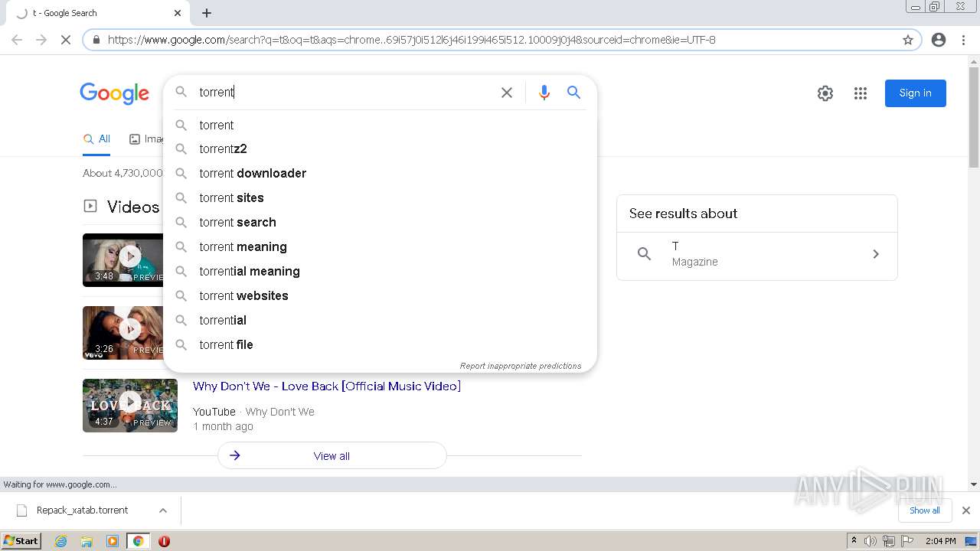
Task: Choose the 'torrent' suggestion
Action: point(380,125)
